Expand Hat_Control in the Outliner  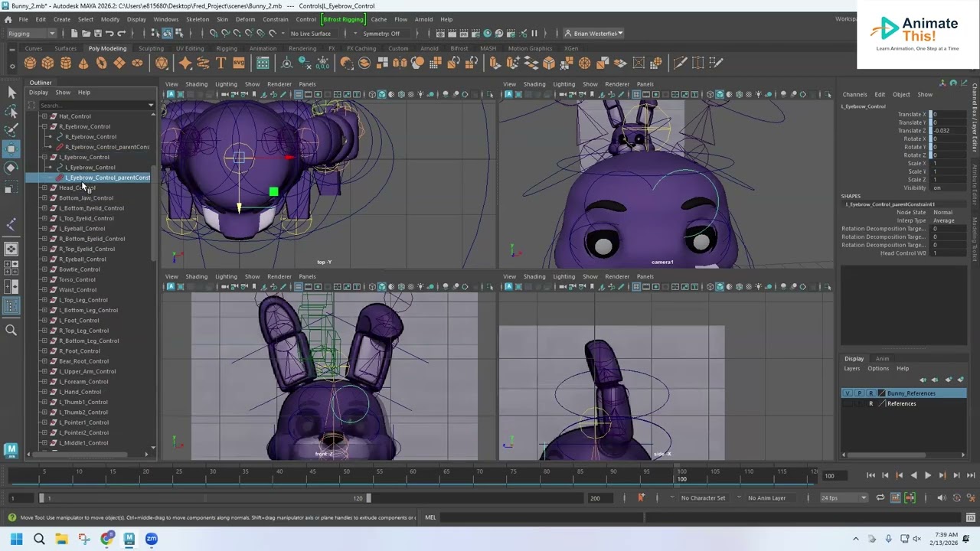pyautogui.click(x=44, y=116)
